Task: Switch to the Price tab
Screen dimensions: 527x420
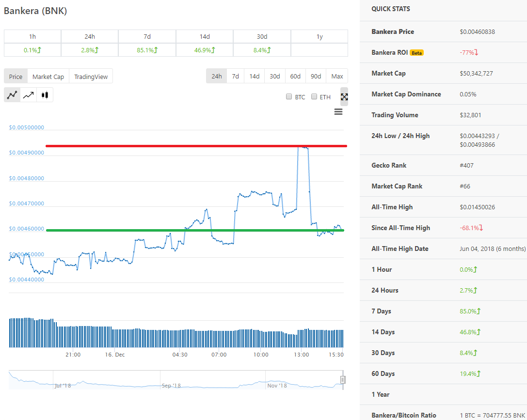Action: click(x=16, y=77)
